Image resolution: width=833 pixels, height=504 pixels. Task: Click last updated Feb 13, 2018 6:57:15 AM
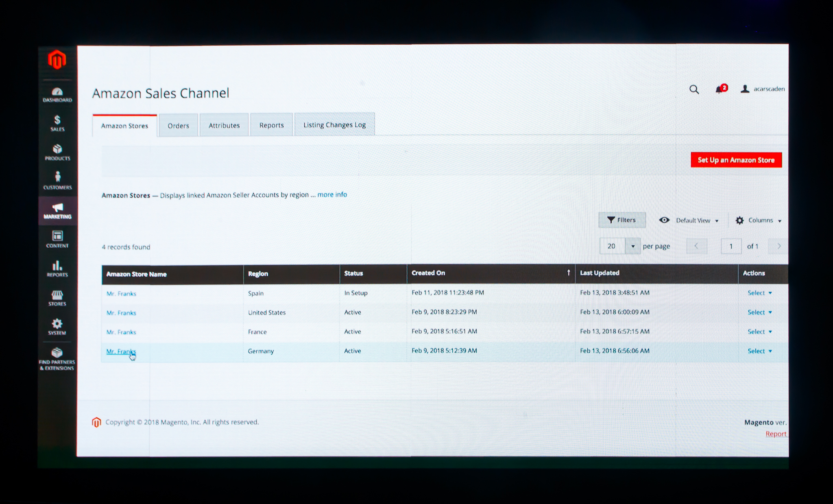click(x=615, y=331)
